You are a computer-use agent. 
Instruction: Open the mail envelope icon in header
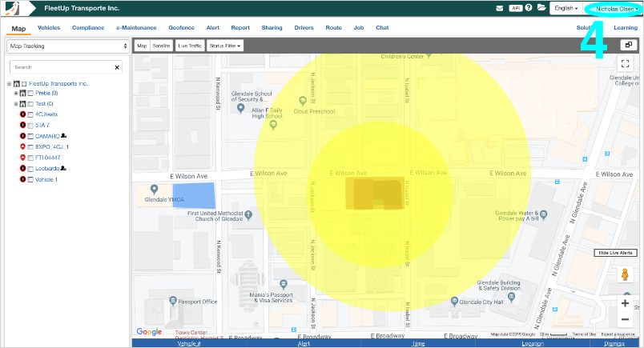500,8
